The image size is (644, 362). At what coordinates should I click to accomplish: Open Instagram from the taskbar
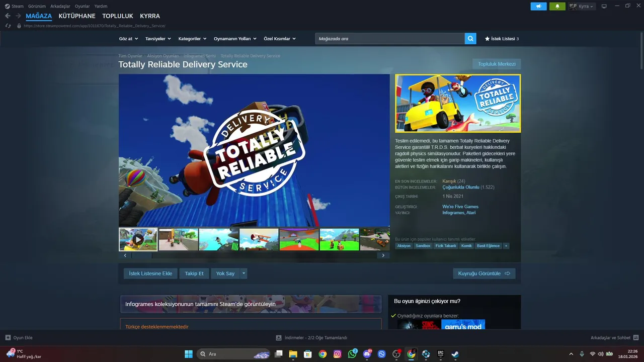337,354
